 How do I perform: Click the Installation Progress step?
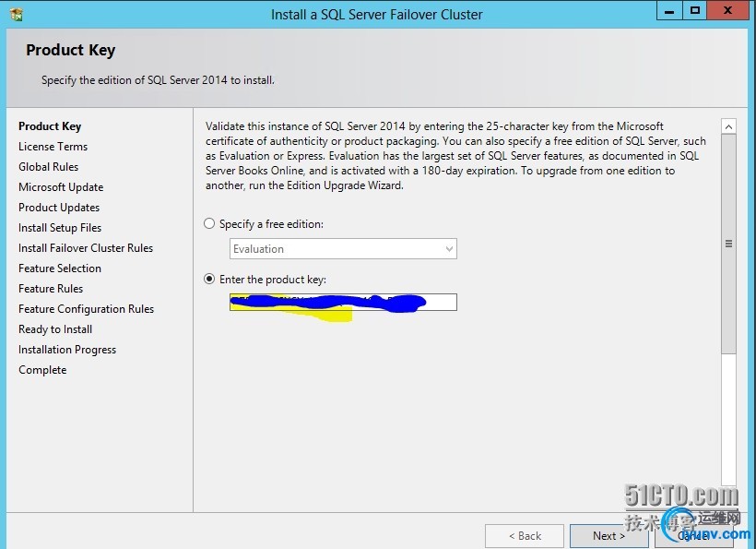tap(67, 350)
